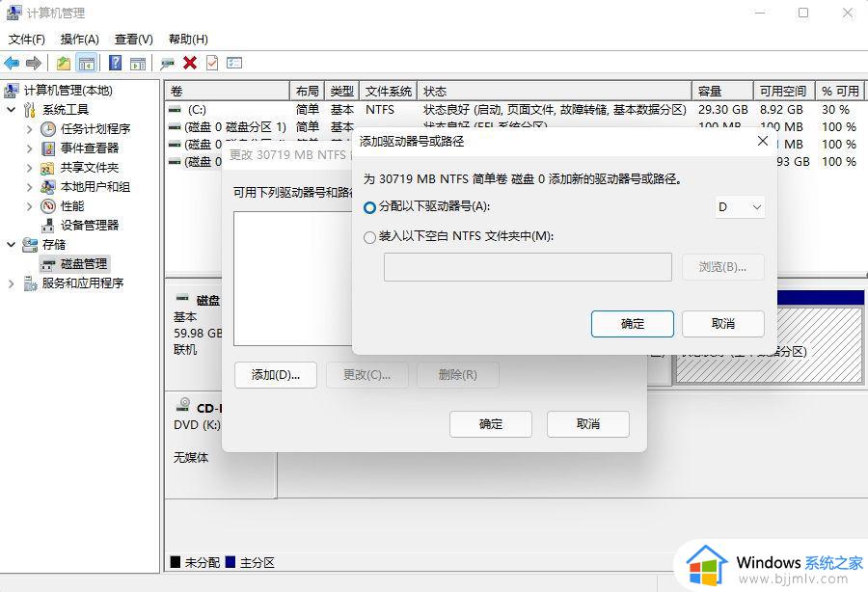
Task: Click the Storage (存储) icon in tree
Action: (x=29, y=245)
